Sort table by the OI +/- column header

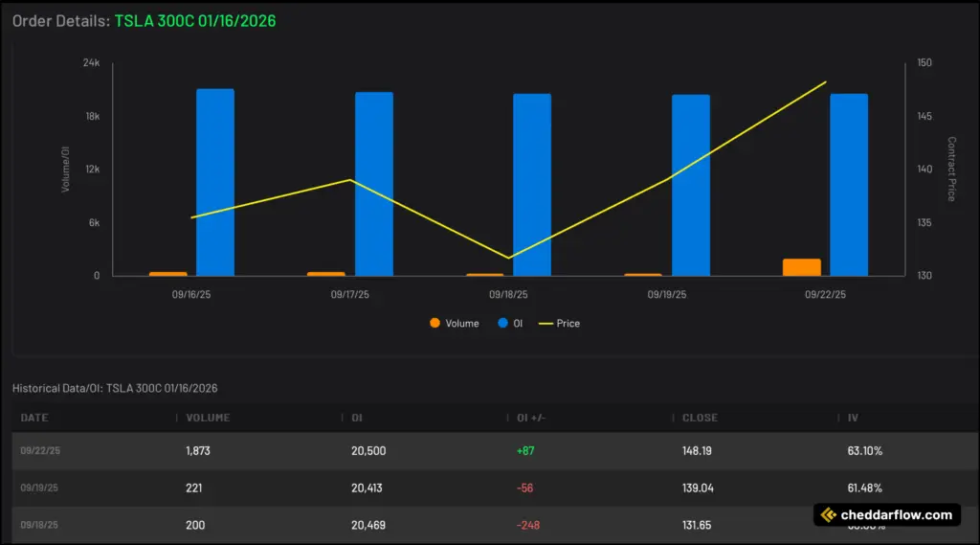[531, 418]
